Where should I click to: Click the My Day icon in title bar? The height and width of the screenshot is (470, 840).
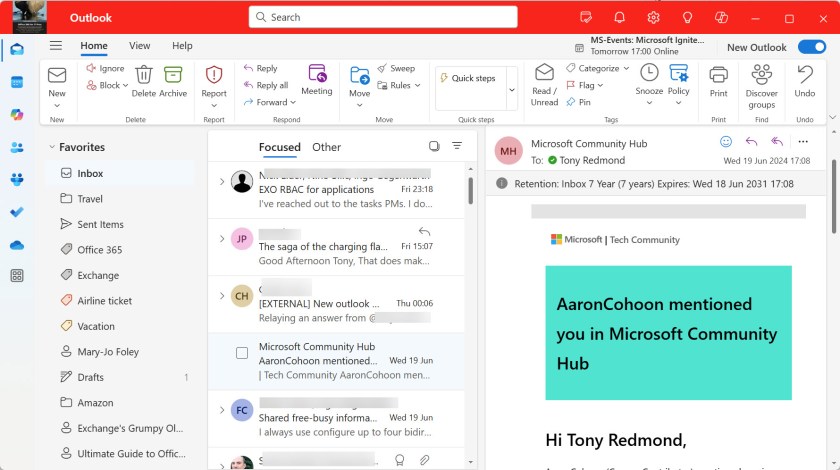(586, 18)
